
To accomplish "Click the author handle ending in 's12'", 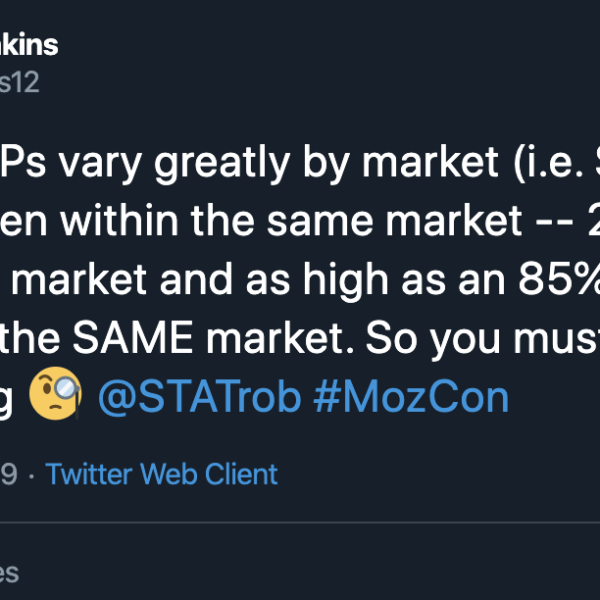I will point(20,82).
